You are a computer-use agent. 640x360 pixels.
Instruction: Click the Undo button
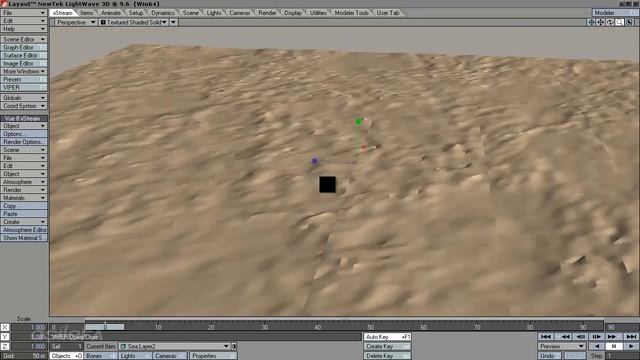[549, 356]
